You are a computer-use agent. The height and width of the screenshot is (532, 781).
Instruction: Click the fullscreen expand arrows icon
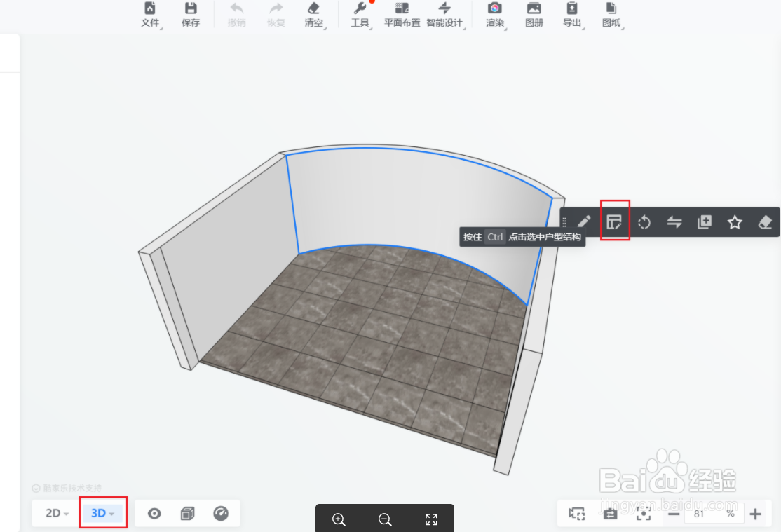point(431,519)
